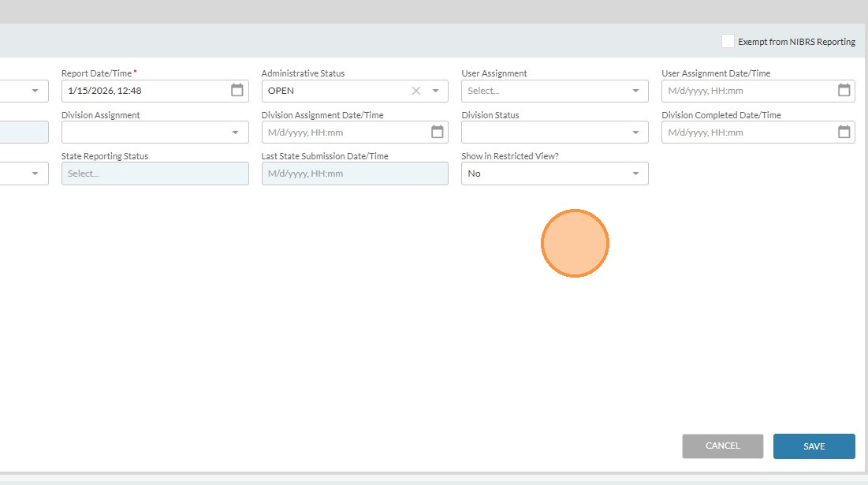Open the Division Assignment Date/Time calendar
This screenshot has width=868, height=485.
tap(437, 132)
